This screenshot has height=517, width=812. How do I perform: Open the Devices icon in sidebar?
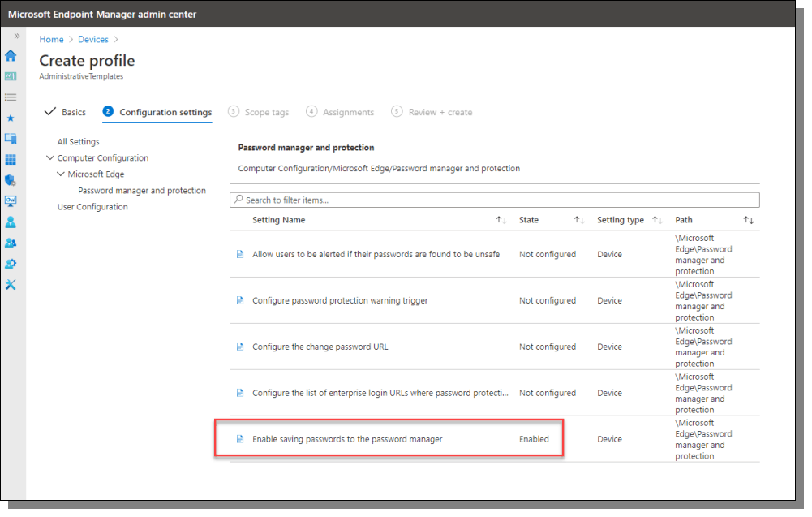[11, 139]
